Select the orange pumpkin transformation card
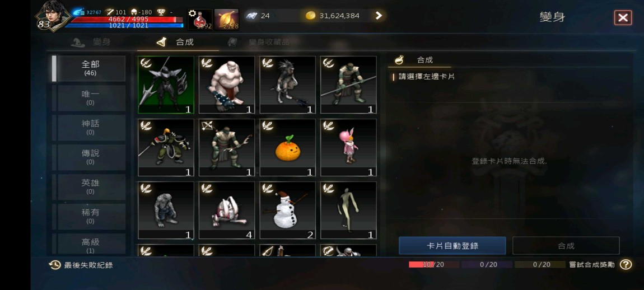The height and width of the screenshot is (290, 644). 287,147
